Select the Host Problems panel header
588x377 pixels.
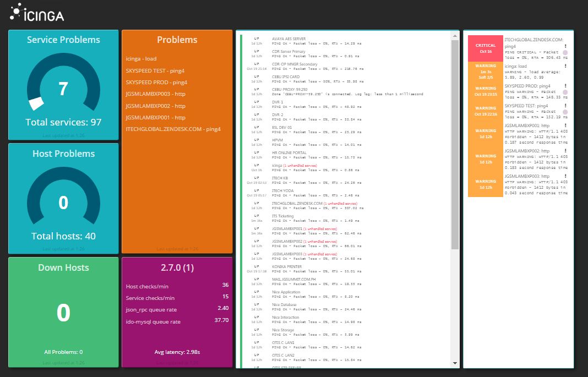tap(63, 154)
